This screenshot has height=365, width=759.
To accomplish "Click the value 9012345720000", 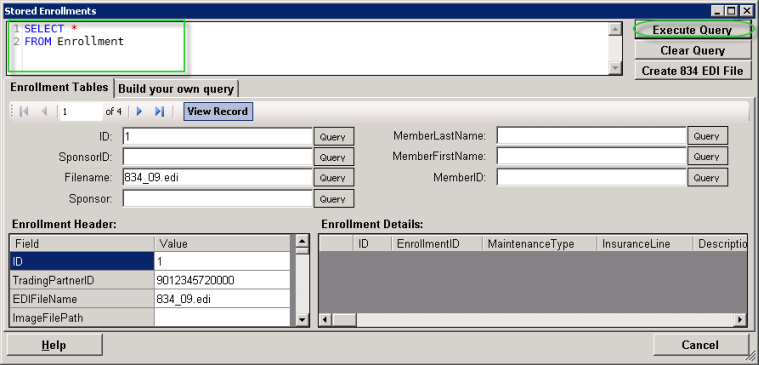I will [x=195, y=280].
